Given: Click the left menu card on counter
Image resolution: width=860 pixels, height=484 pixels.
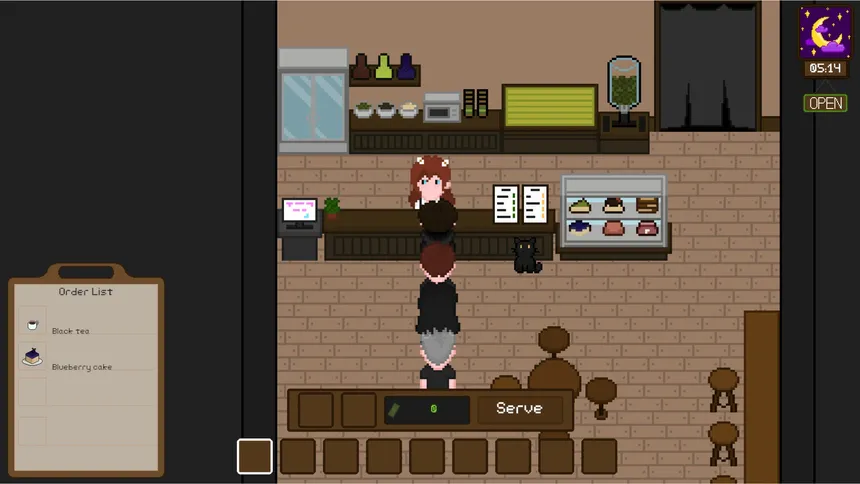Looking at the screenshot, I should tap(506, 204).
